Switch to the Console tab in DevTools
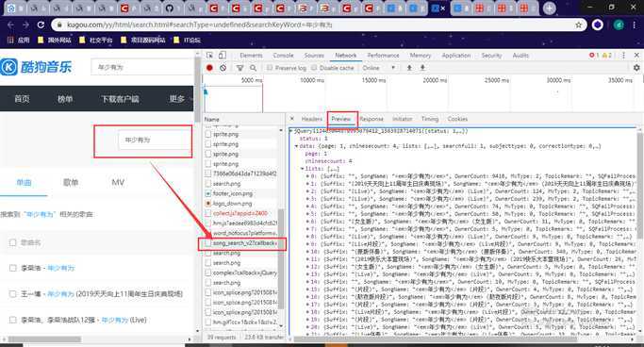This screenshot has height=347, width=644. 283,55
